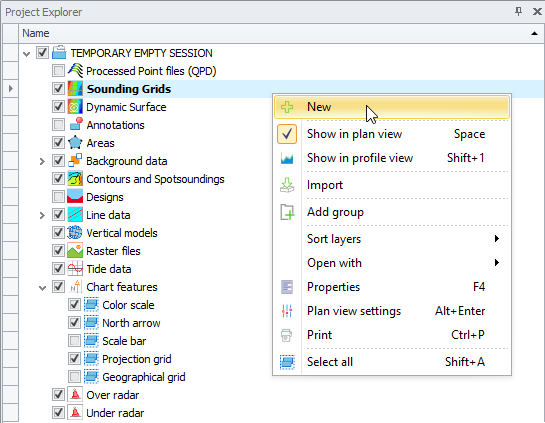Click the Plan view settings sliders icon
545x423 pixels.
pos(287,311)
